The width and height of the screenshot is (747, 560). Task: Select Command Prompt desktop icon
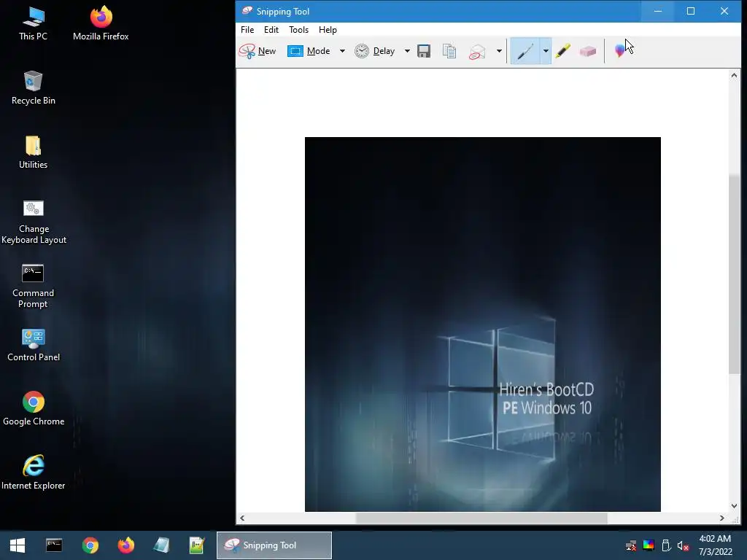(x=33, y=286)
